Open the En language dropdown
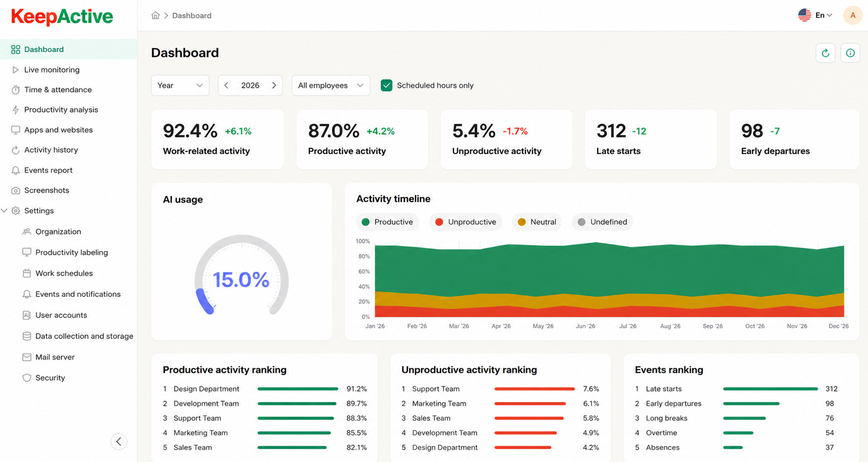 point(824,15)
